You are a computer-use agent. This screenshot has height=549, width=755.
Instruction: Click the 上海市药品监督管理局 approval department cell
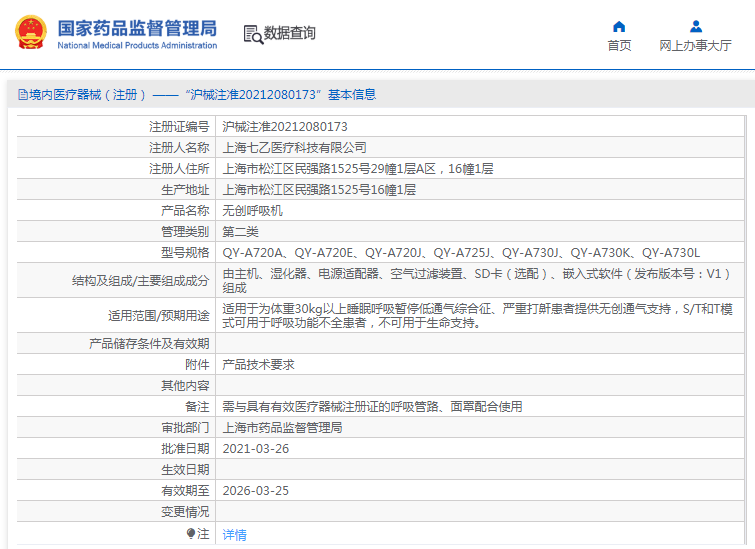[x=282, y=428]
